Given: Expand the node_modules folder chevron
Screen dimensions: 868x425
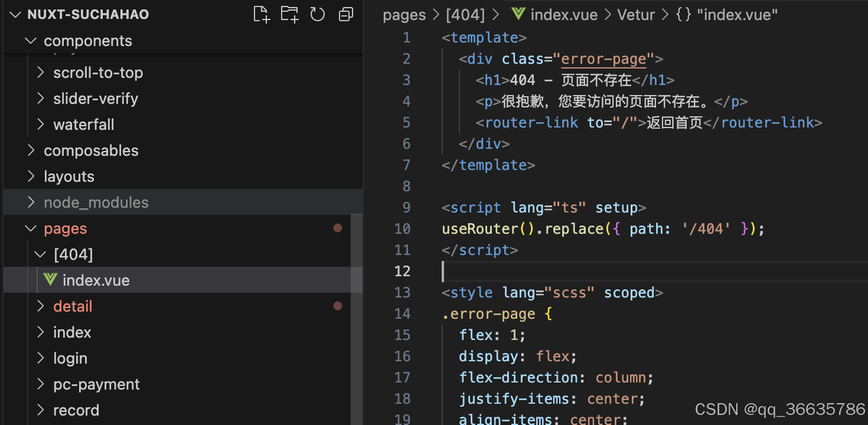Looking at the screenshot, I should pyautogui.click(x=31, y=202).
